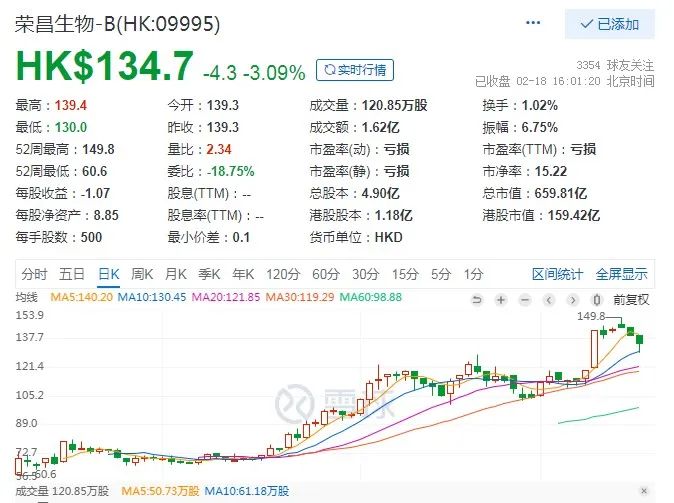Click the MA5:140.20 indicator label
Viewport: 674px width, 503px height.
[82, 297]
